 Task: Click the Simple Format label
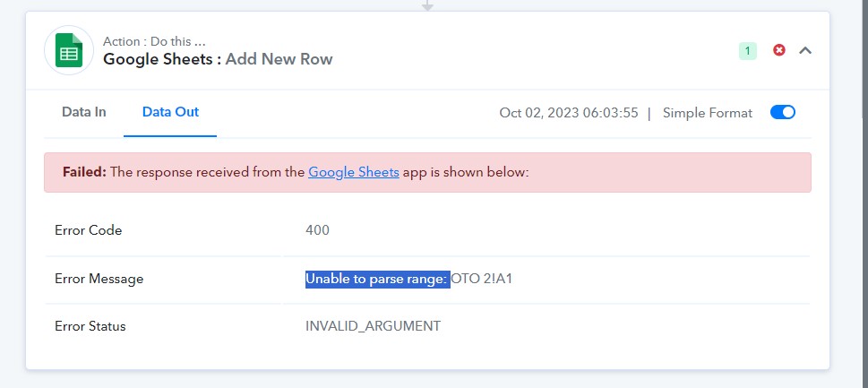coord(708,113)
